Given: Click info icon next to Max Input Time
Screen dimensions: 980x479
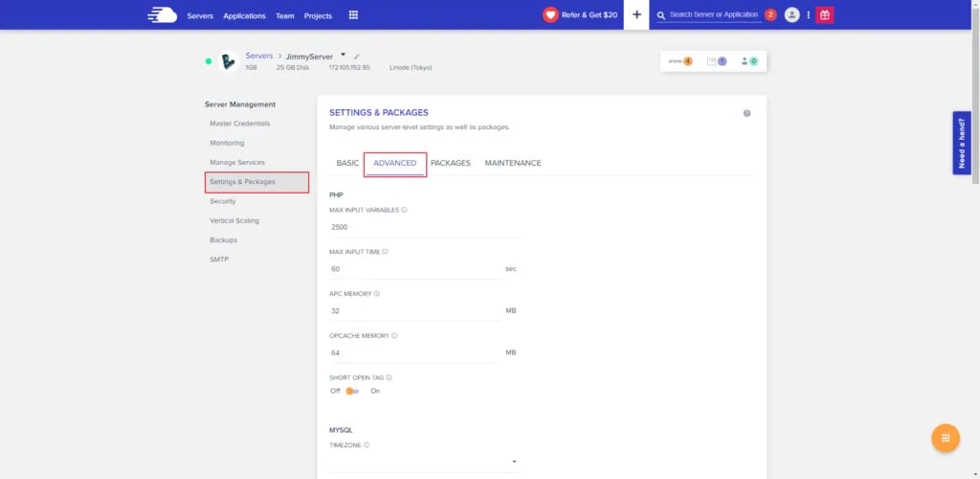Looking at the screenshot, I should click(385, 252).
